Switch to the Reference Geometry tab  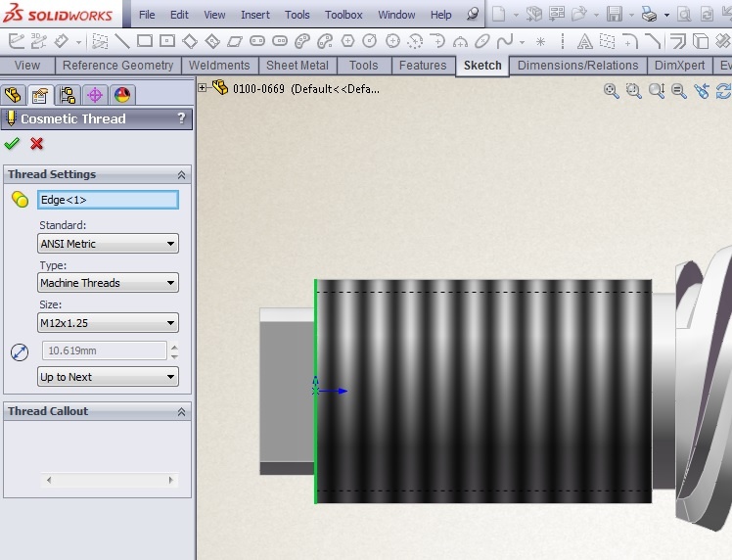point(117,66)
